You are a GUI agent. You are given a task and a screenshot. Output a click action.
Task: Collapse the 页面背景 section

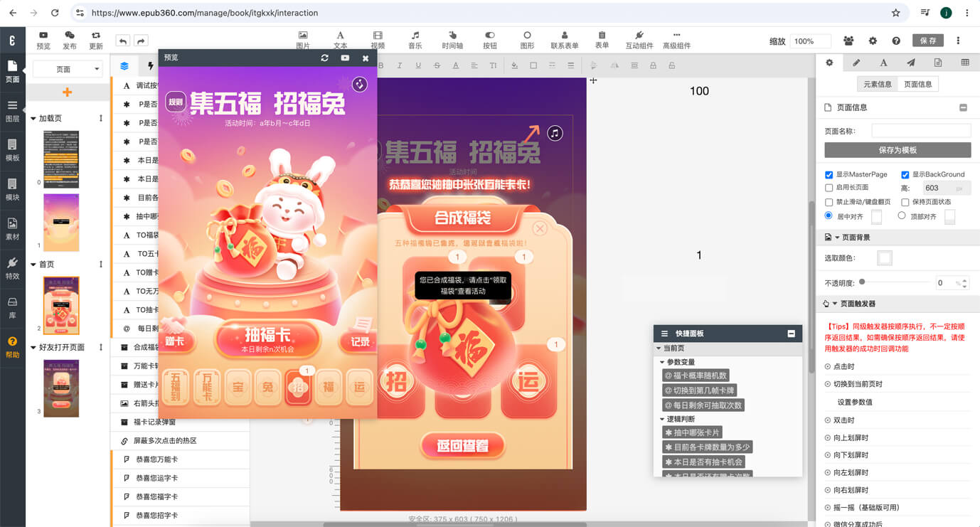[837, 238]
